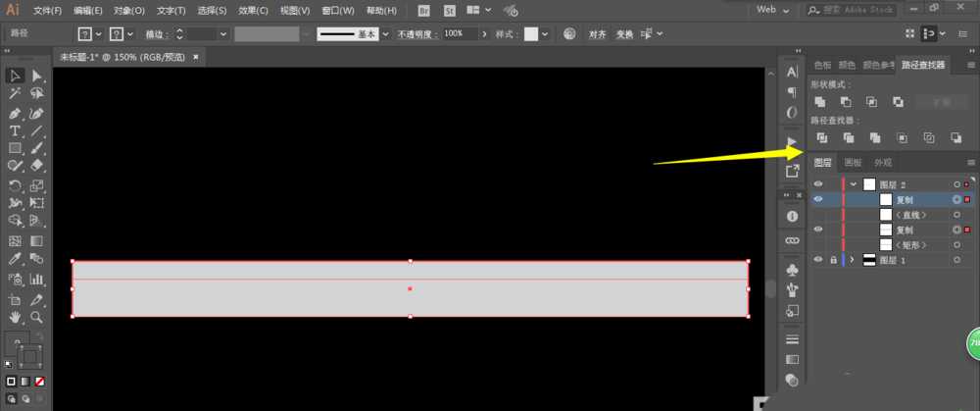Open the 效果(C) menu

tap(254, 11)
